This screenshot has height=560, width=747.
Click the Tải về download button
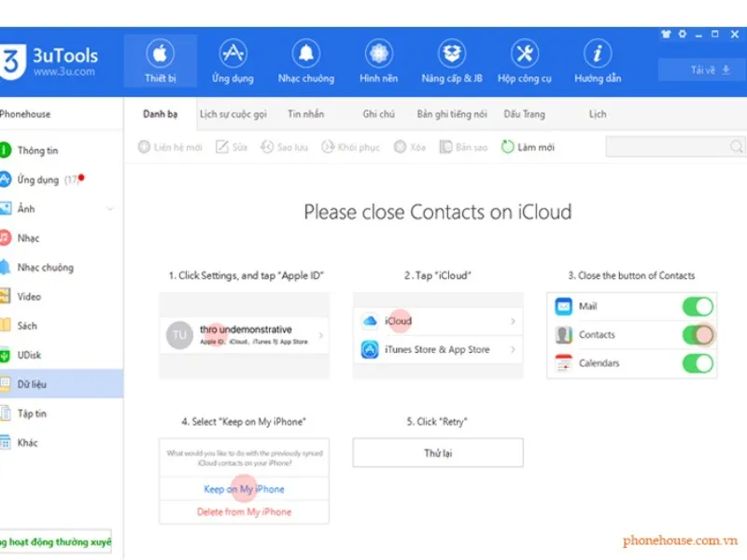(702, 70)
